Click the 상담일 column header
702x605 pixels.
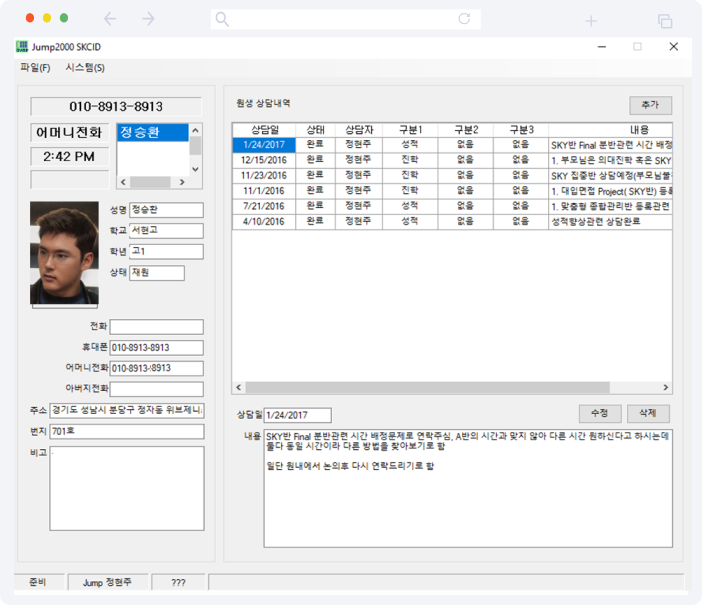(x=264, y=130)
